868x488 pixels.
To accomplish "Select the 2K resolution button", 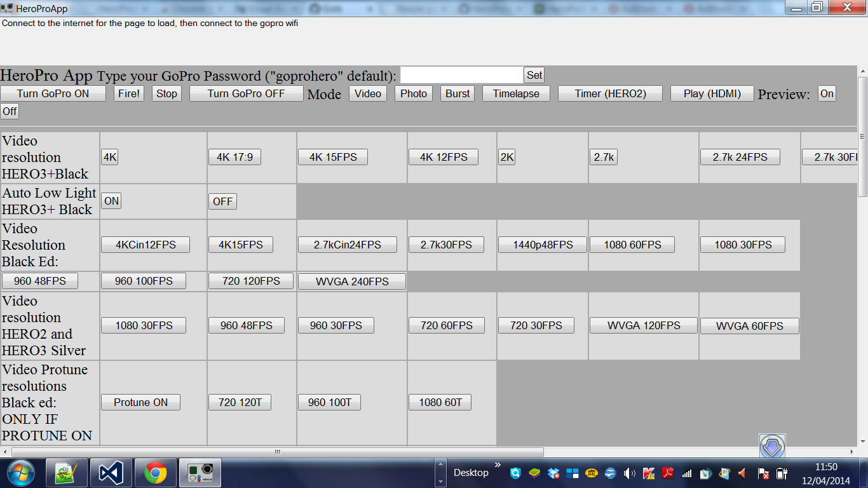I will (506, 157).
